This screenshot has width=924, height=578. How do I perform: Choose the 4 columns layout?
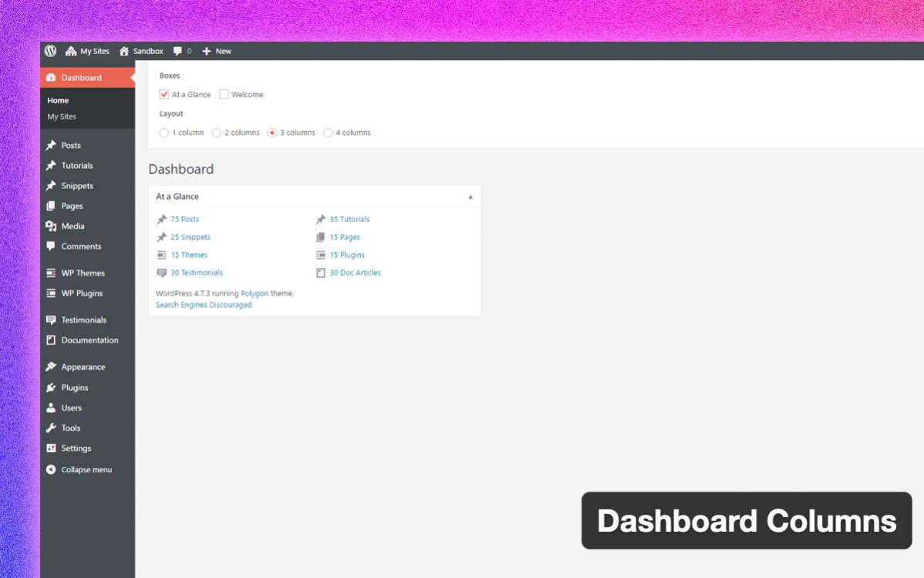tap(328, 133)
